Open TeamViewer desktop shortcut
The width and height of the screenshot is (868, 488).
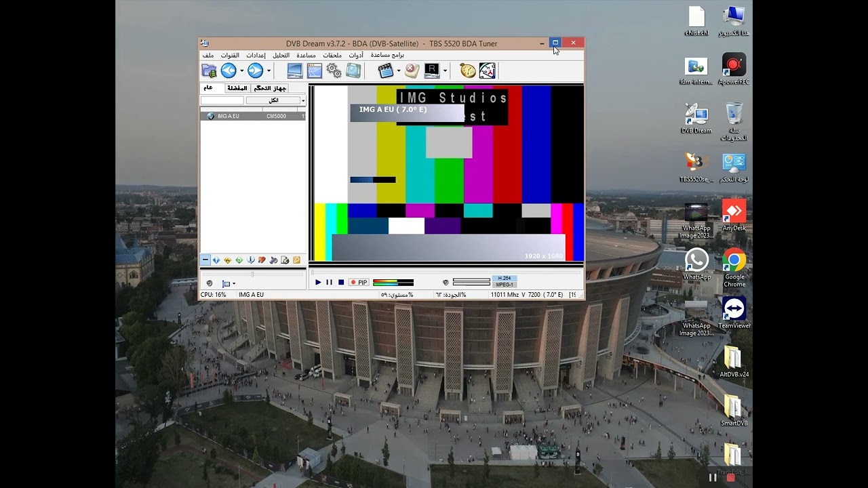coord(734,313)
